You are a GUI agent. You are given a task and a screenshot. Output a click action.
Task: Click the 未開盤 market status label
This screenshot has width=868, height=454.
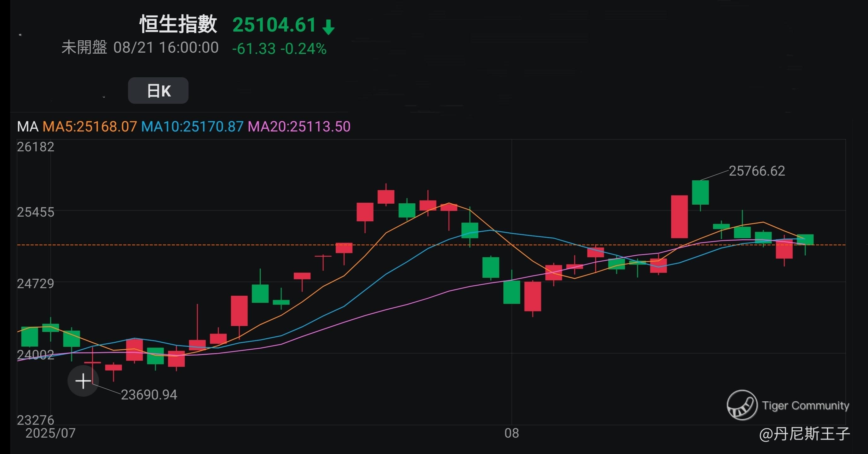(84, 48)
